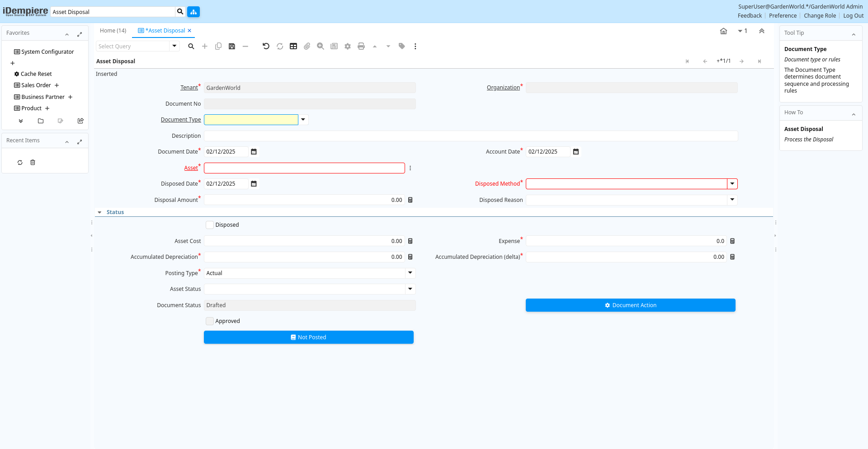This screenshot has width=868, height=449.
Task: Switch to the Home (14) tab
Action: point(113,31)
